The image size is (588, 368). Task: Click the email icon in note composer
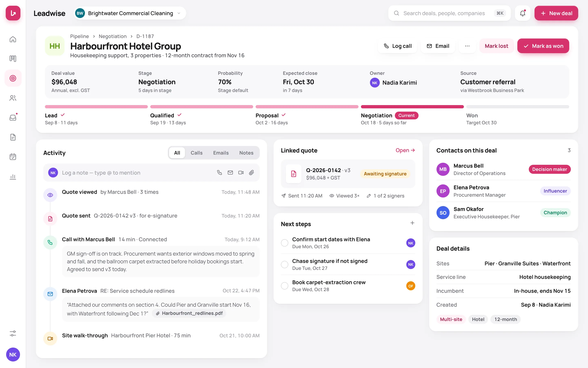[230, 173]
